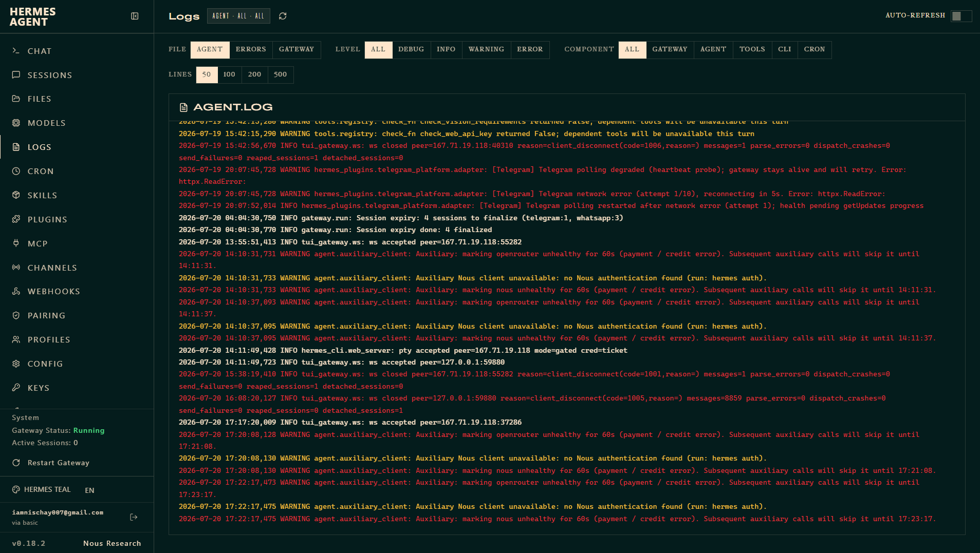Viewport: 980px width, 553px height.
Task: Click the Plugins puzzle icon
Action: tap(16, 219)
